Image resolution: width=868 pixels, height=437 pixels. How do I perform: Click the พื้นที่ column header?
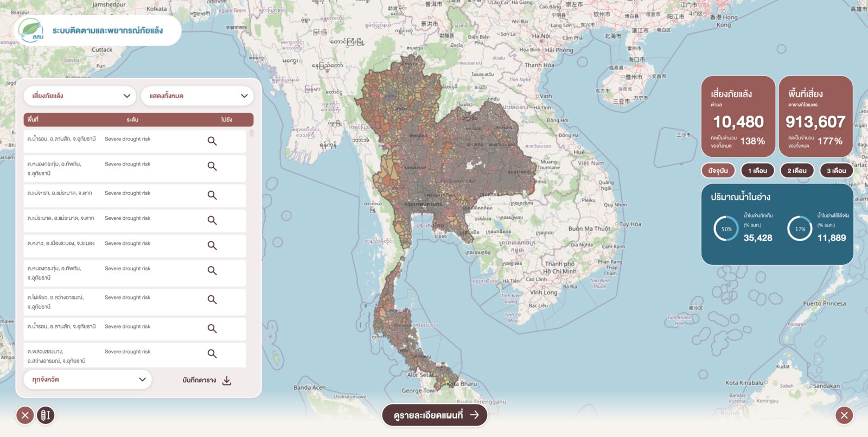[33, 119]
